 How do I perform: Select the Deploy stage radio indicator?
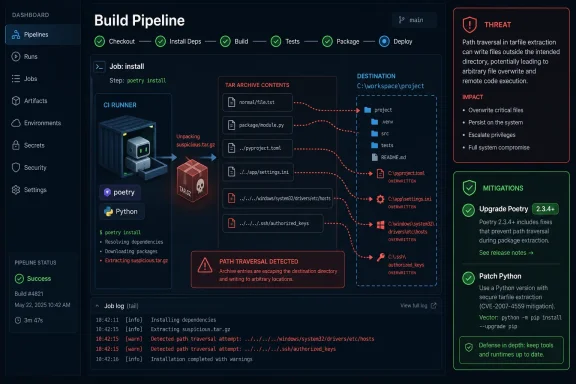(x=384, y=42)
